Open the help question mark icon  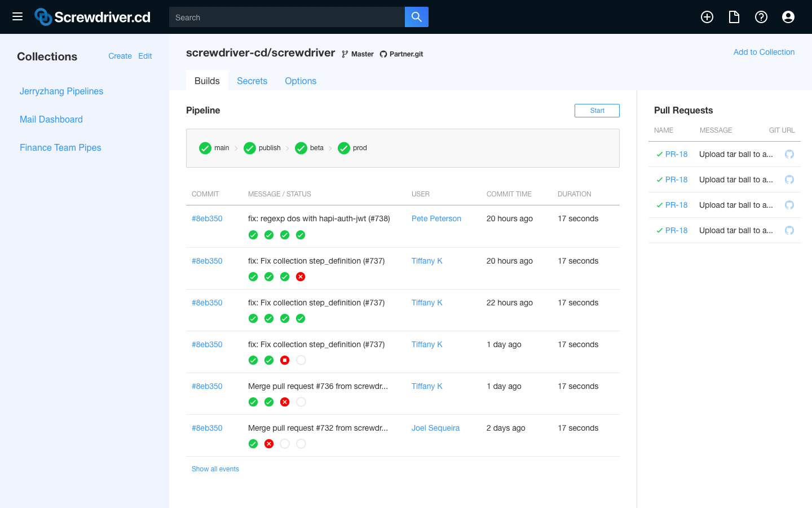[761, 17]
